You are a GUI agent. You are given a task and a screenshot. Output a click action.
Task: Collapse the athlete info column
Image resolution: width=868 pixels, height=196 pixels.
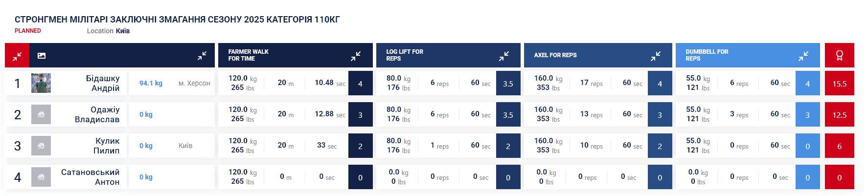(202, 56)
